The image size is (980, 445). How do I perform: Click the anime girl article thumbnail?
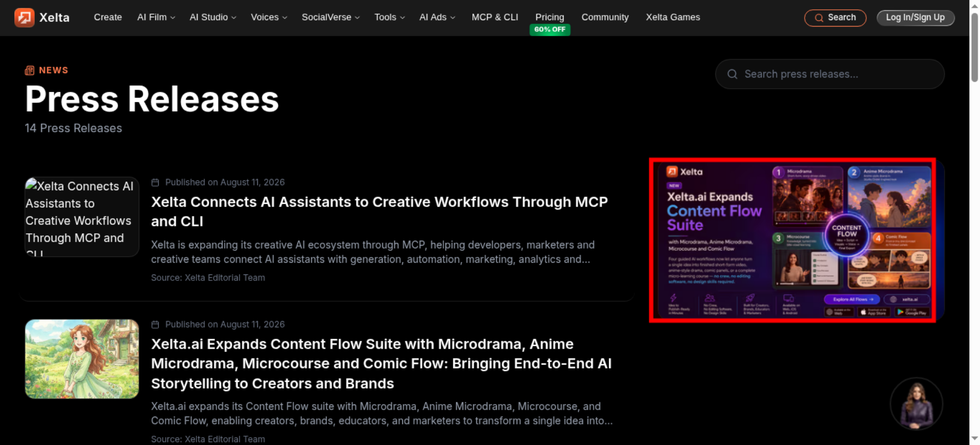(x=82, y=359)
